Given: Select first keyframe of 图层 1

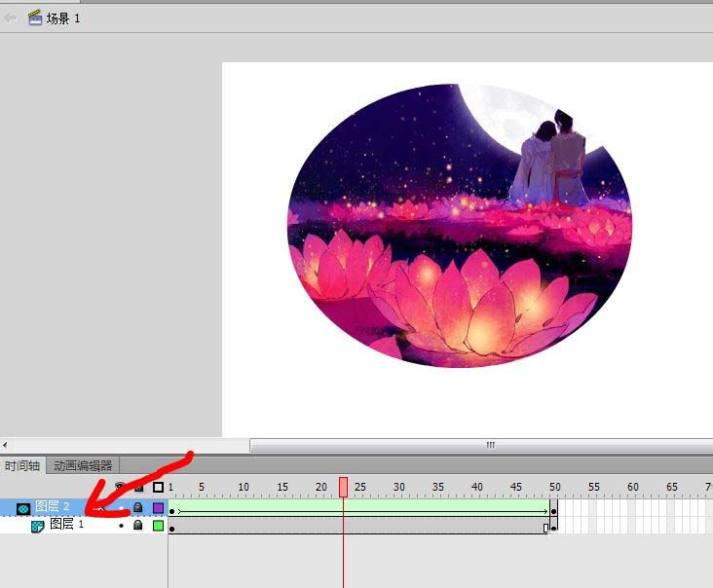Looking at the screenshot, I should tap(171, 529).
